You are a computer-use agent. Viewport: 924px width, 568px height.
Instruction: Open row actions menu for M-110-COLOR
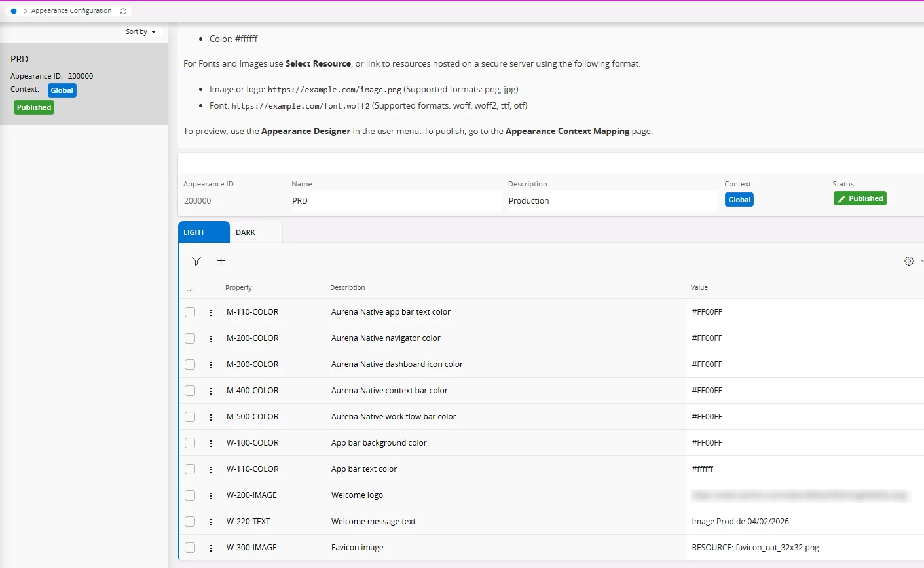pos(211,313)
